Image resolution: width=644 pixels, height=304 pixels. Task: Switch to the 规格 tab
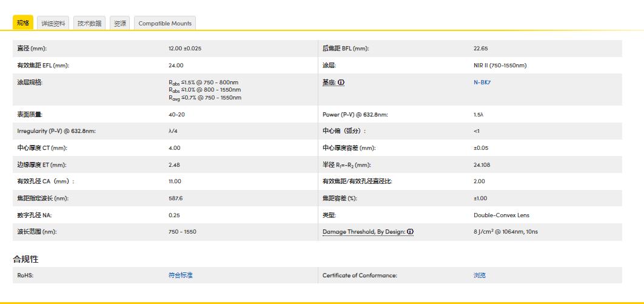coord(23,23)
